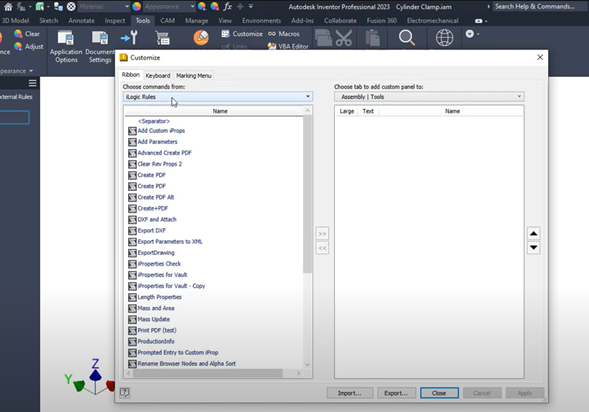The width and height of the screenshot is (589, 412).
Task: Expand the iLogic Rules commands dropdown
Action: tap(218, 97)
